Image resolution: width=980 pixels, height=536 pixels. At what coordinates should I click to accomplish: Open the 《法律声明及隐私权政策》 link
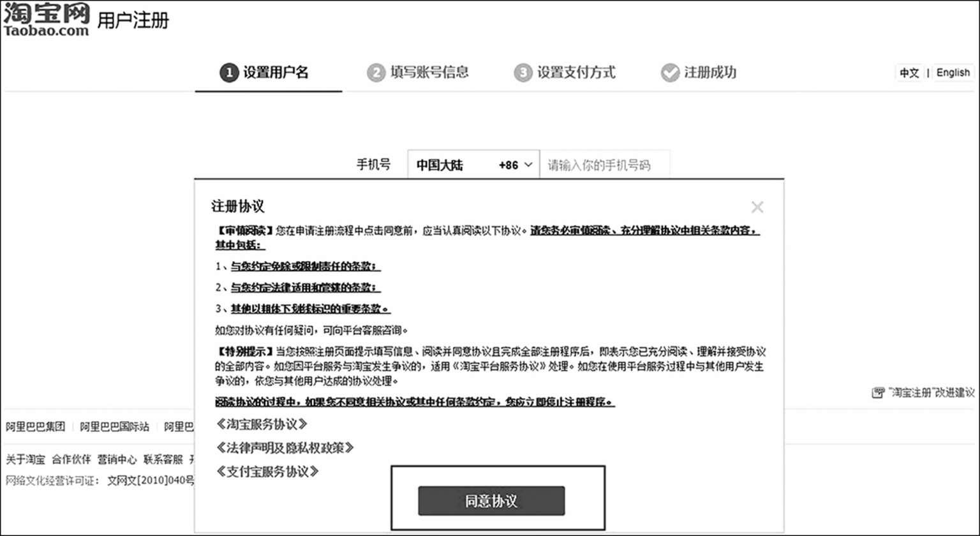pyautogui.click(x=285, y=448)
